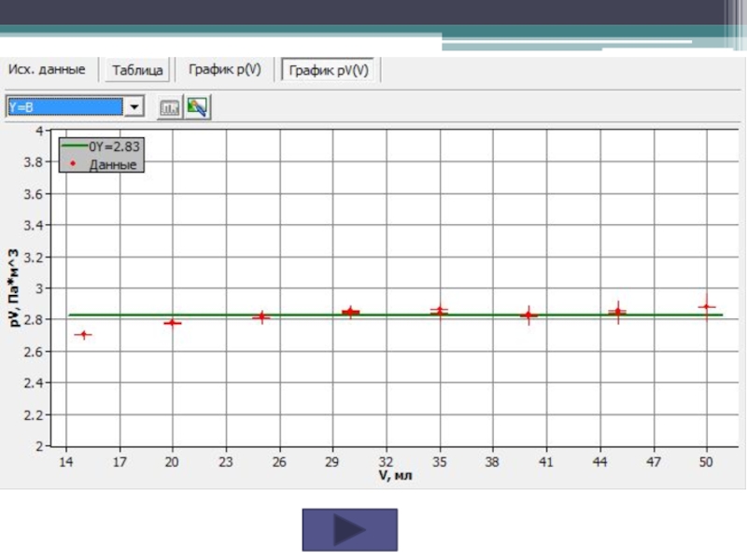
Task: Switch to the Исх. данные tab
Action: (x=47, y=70)
